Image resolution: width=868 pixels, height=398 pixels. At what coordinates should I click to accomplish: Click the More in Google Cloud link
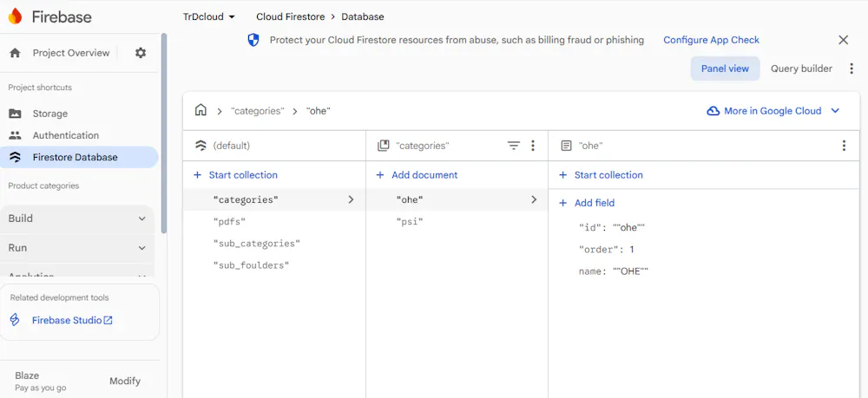pos(773,111)
